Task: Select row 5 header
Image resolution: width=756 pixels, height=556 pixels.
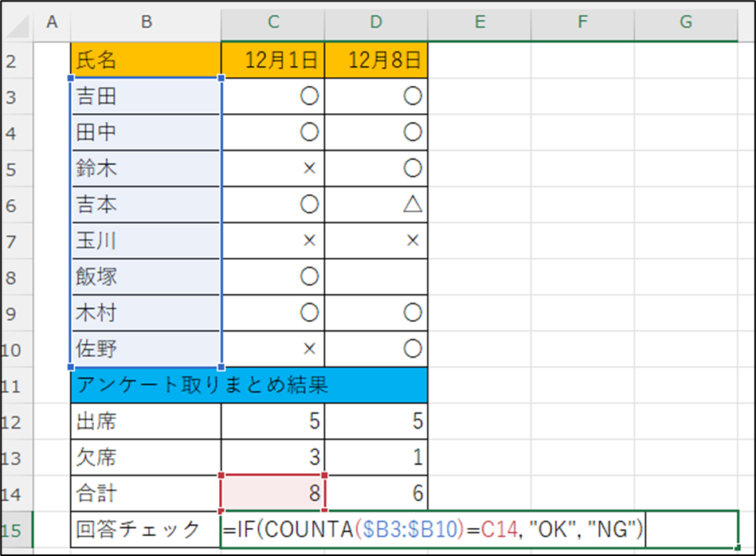Action: coord(17,169)
